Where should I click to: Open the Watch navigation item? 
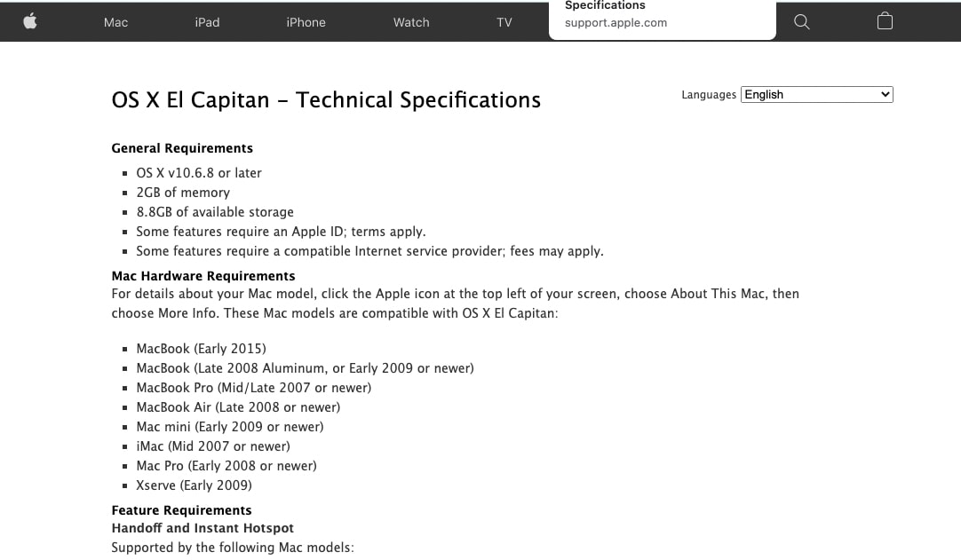[x=411, y=23]
